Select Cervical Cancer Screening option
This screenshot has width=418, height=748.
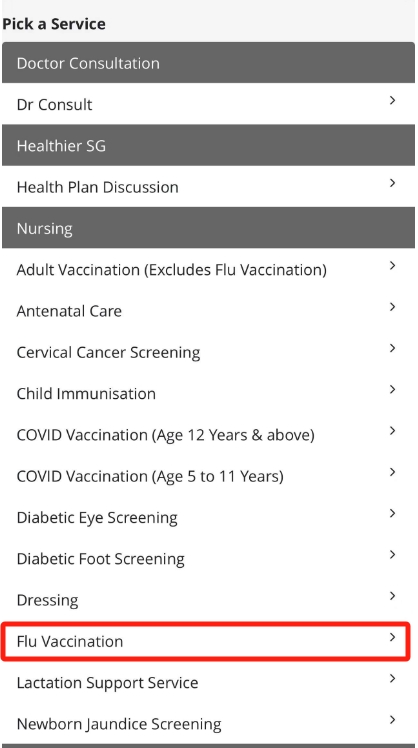tap(209, 352)
